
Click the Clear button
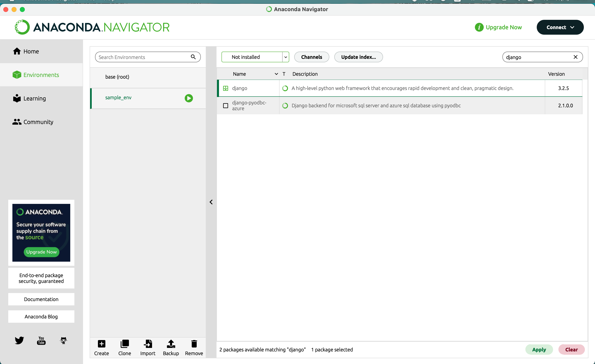[571, 349]
